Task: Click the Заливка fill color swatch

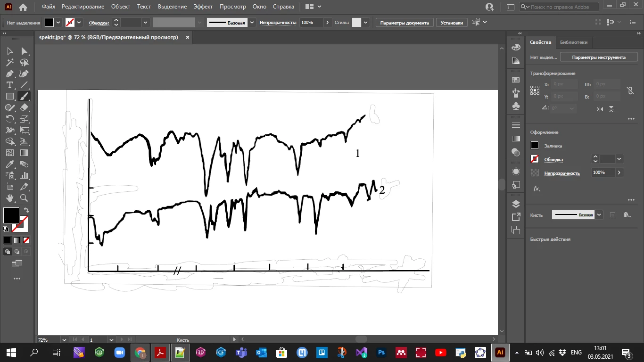Action: (x=535, y=146)
